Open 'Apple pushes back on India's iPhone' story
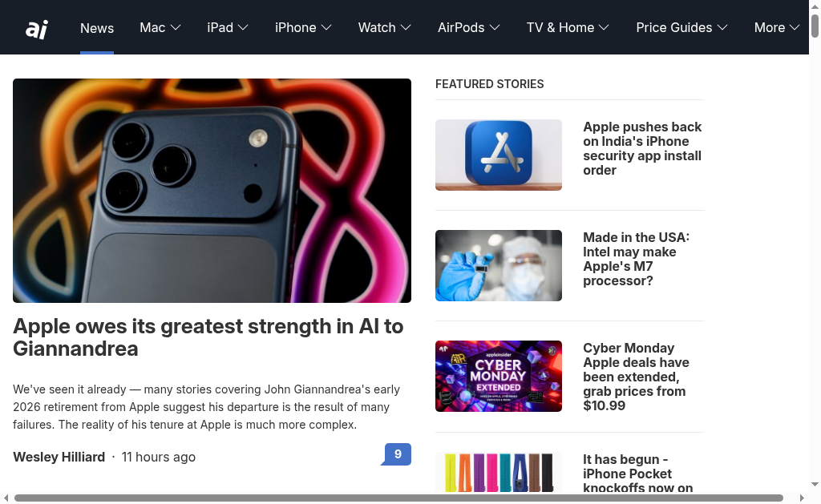This screenshot has height=504, width=821. 643,148
